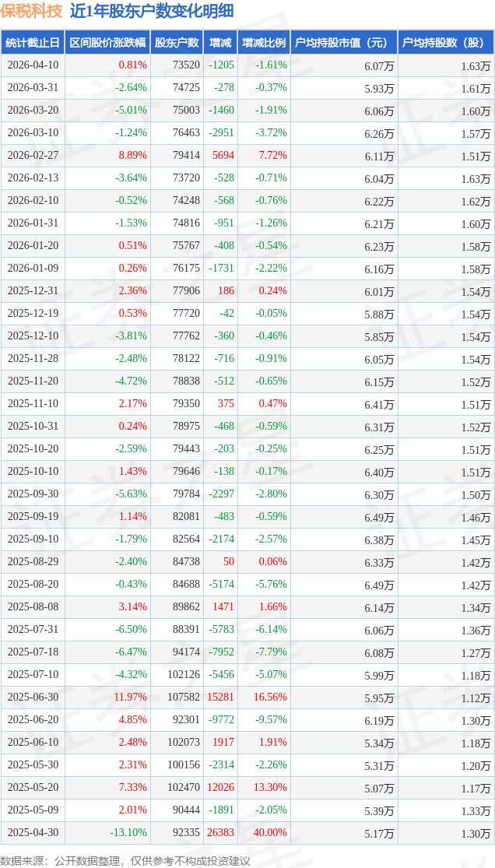Select the 11.97% price change cell
Image resolution: width=495 pixels, height=868 pixels.
click(131, 698)
